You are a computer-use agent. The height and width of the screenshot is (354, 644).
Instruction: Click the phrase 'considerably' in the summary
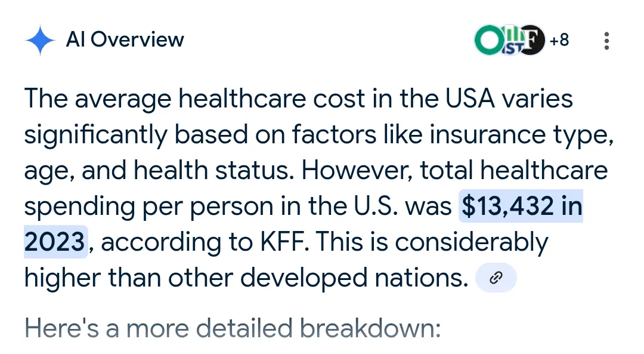point(471,242)
